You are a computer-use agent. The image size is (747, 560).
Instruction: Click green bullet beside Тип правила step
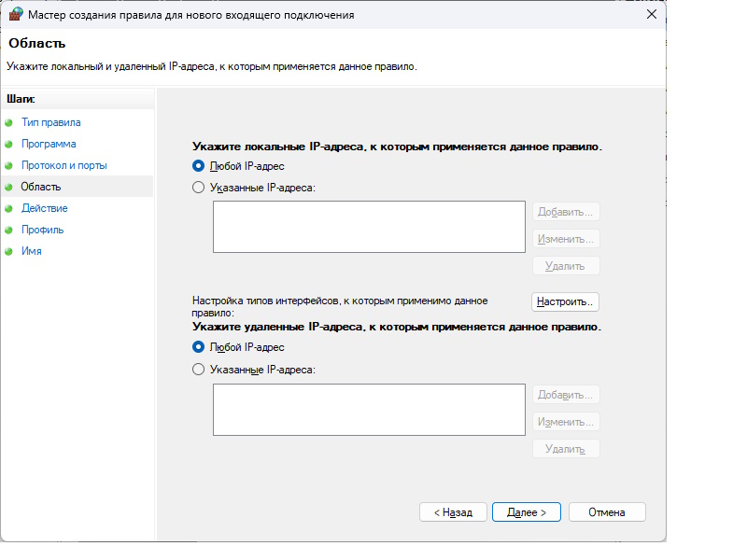(x=9, y=122)
